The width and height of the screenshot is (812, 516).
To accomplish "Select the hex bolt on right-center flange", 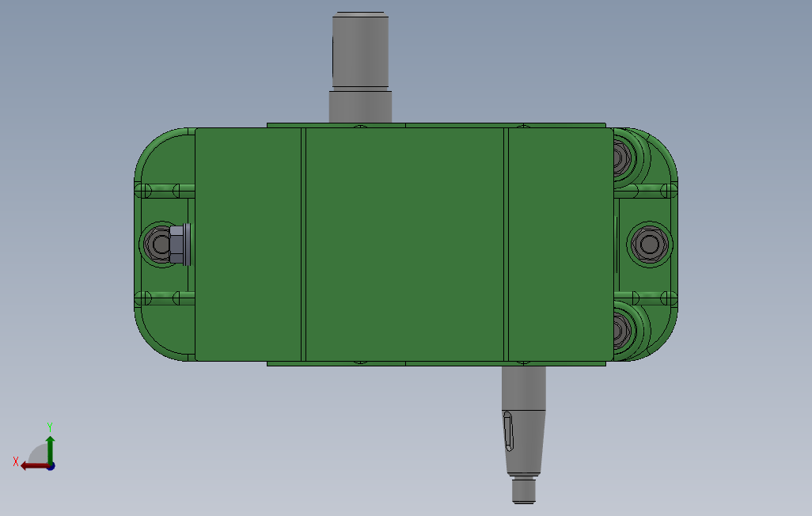I will click(x=650, y=244).
